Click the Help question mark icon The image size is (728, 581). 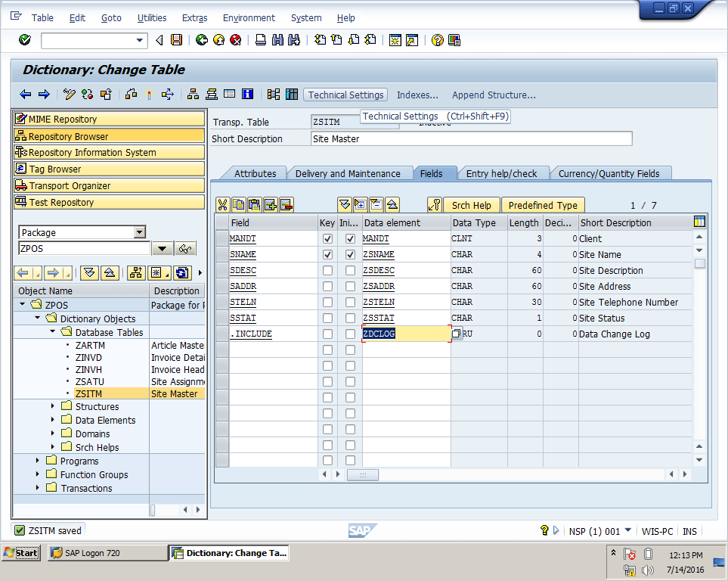pos(437,40)
